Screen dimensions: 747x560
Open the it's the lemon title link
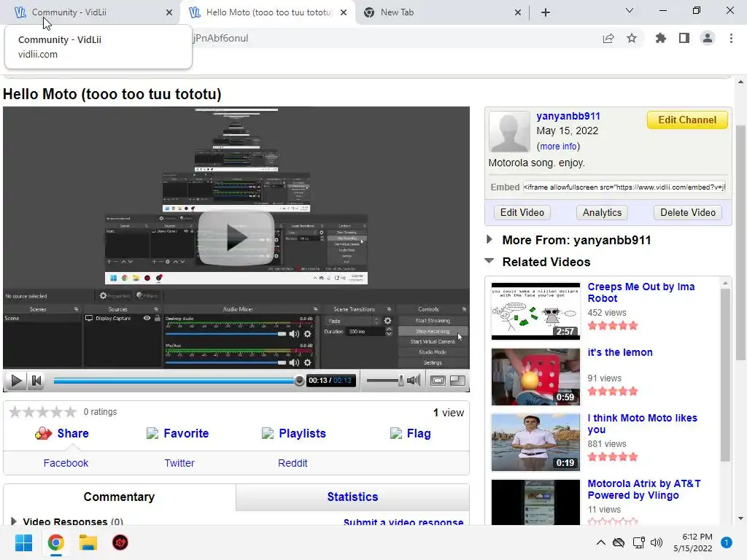(620, 352)
